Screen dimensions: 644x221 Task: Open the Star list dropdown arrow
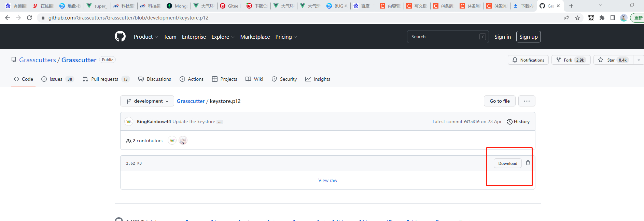[x=639, y=60]
